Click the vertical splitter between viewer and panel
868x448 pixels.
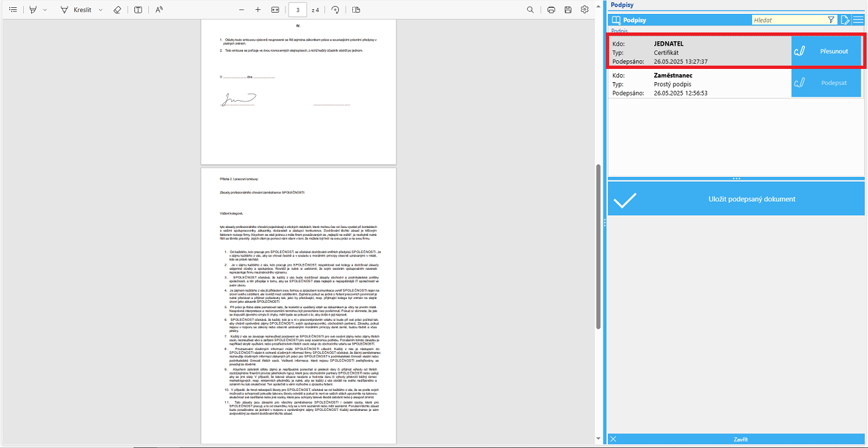click(x=604, y=224)
